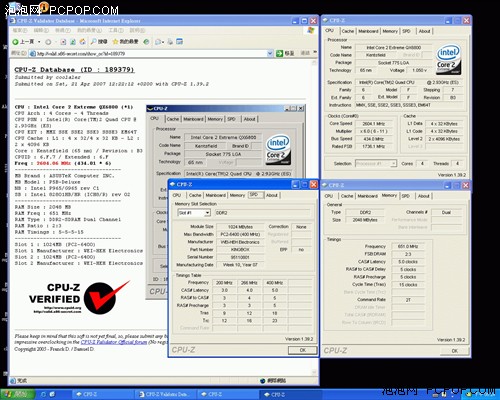Expand the address bar URL dropdown
This screenshot has width=500, height=400.
pos(270,53)
